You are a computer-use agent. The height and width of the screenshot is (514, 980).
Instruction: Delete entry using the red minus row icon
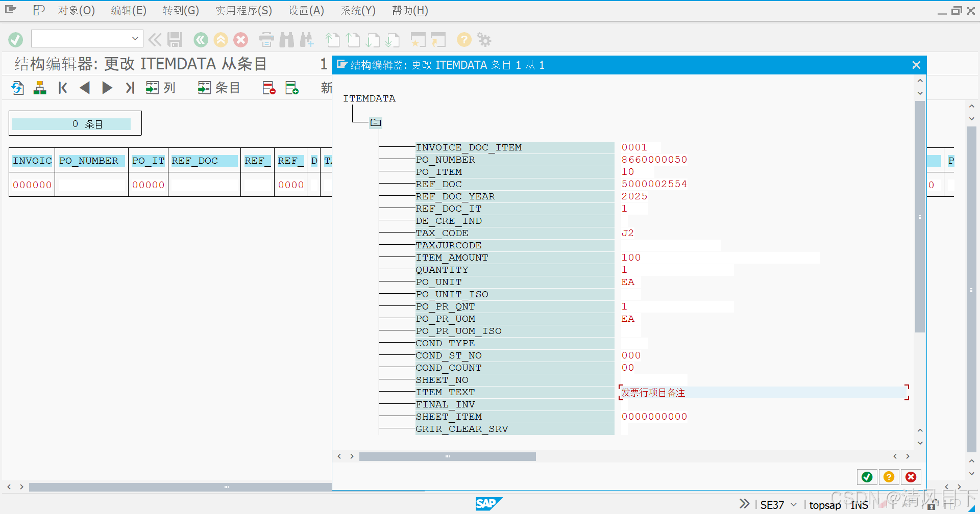coord(268,88)
